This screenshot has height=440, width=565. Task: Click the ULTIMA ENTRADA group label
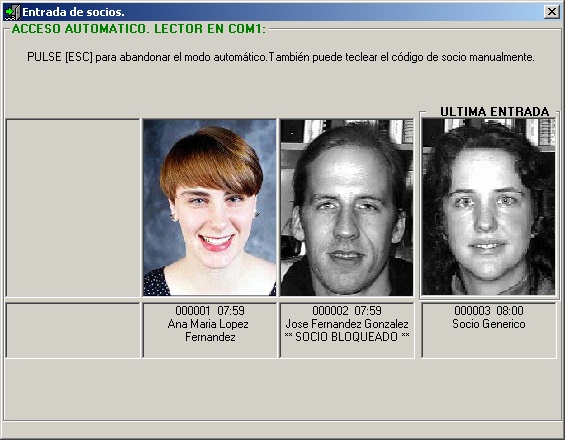(x=494, y=112)
